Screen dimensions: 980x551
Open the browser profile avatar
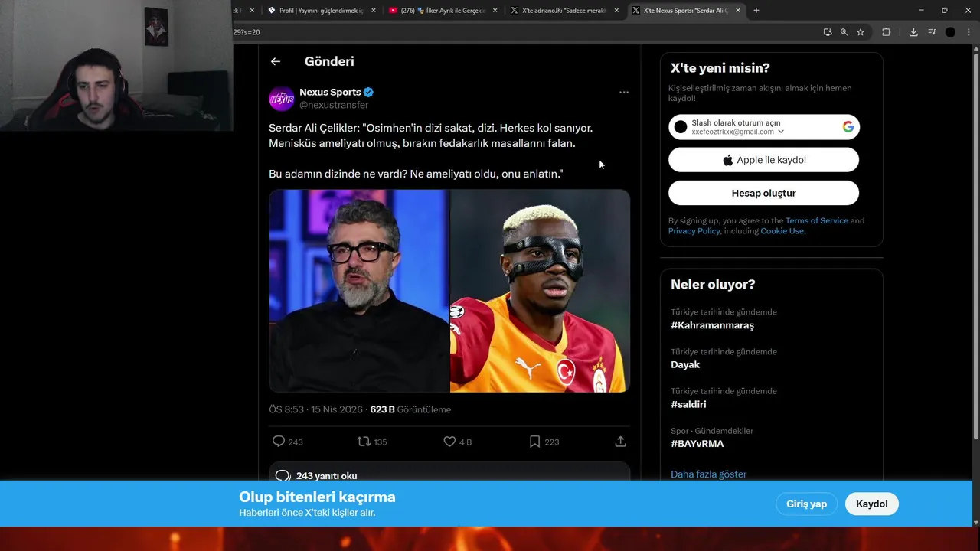(x=950, y=32)
